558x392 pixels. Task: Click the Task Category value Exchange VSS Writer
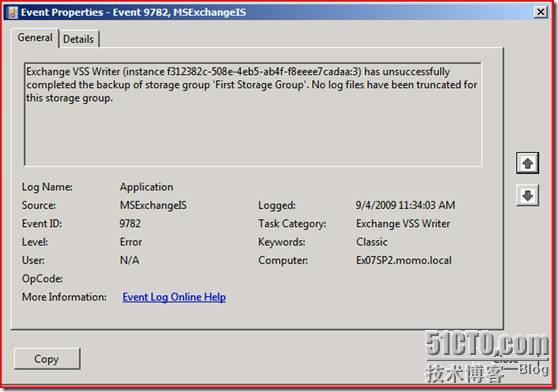(x=403, y=224)
